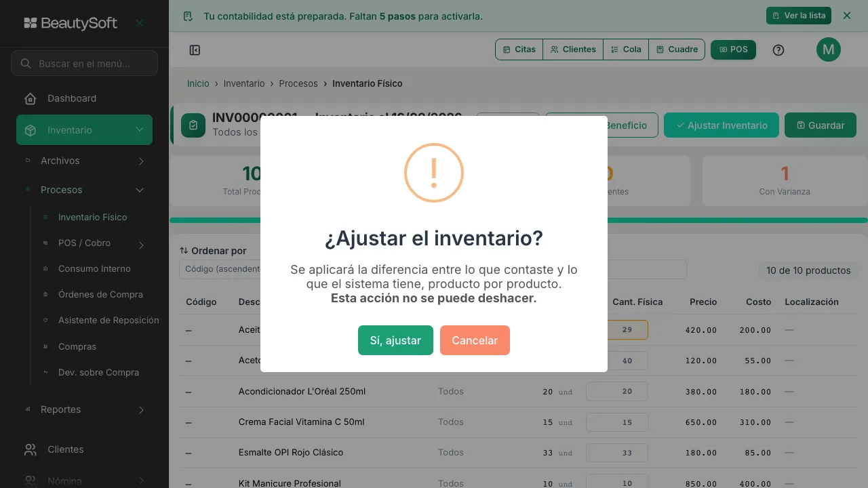This screenshot has height=488, width=868.
Task: Click the BeautySoft logo icon
Action: click(x=31, y=23)
